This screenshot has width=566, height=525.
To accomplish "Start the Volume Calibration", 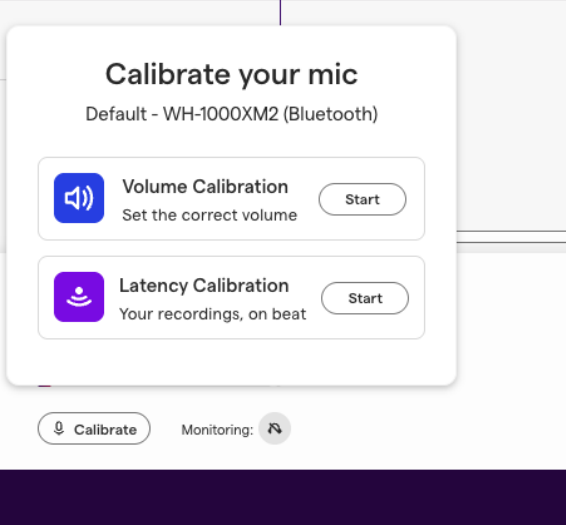I will 362,199.
